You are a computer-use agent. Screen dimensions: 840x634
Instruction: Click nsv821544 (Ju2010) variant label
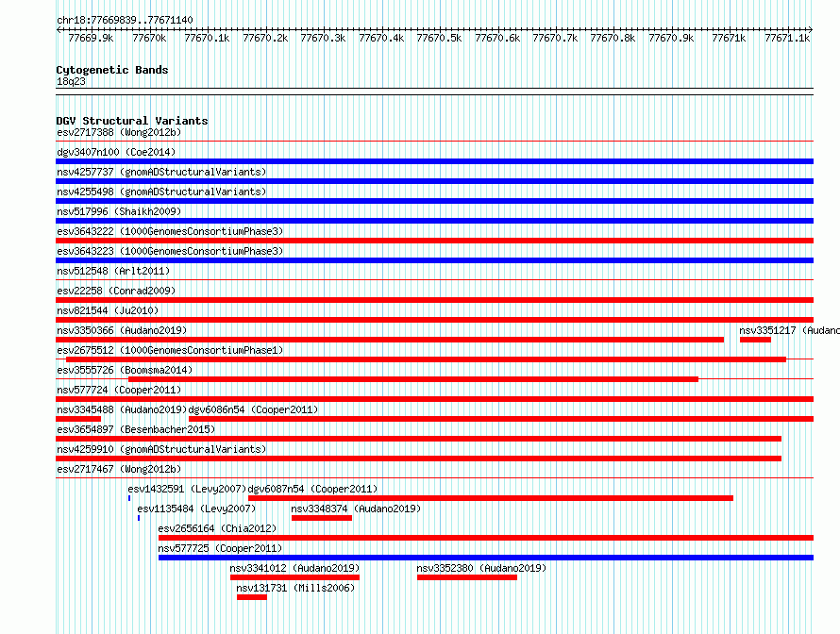pos(108,310)
